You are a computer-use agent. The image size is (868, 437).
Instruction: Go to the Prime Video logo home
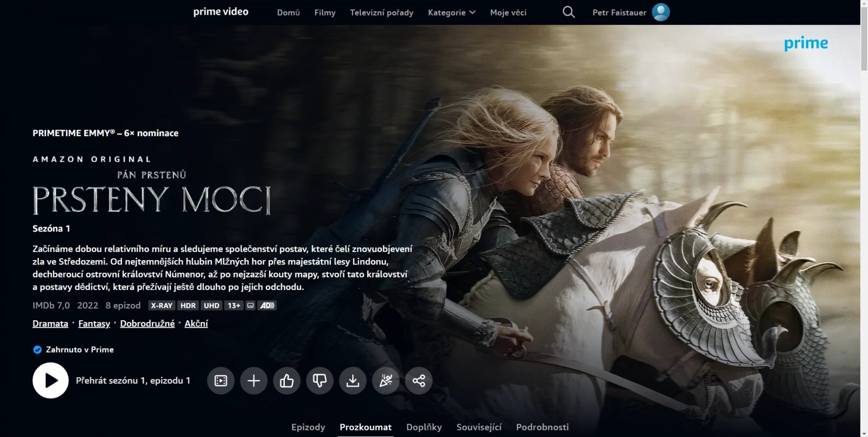coord(221,12)
